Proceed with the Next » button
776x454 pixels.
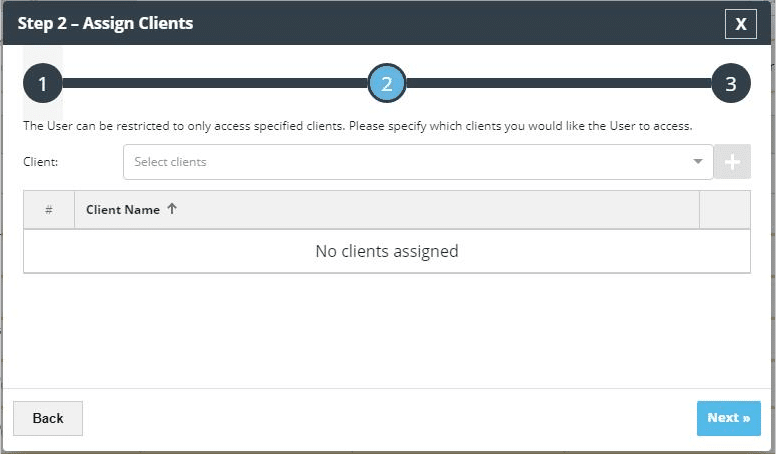pos(728,418)
